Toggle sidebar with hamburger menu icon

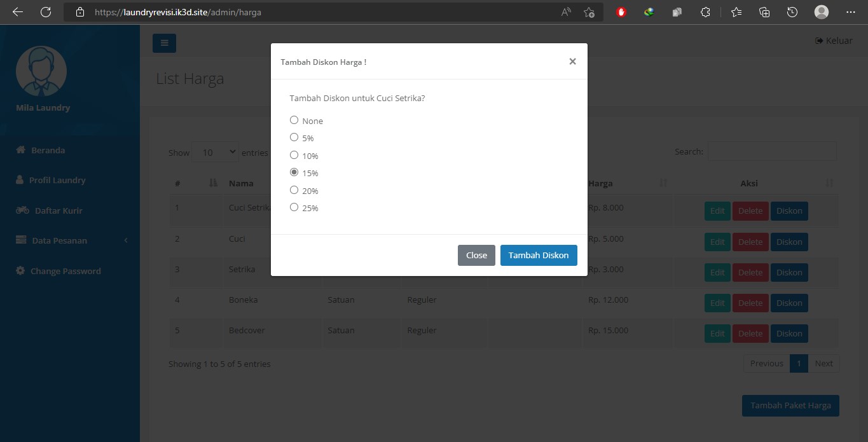click(x=164, y=43)
